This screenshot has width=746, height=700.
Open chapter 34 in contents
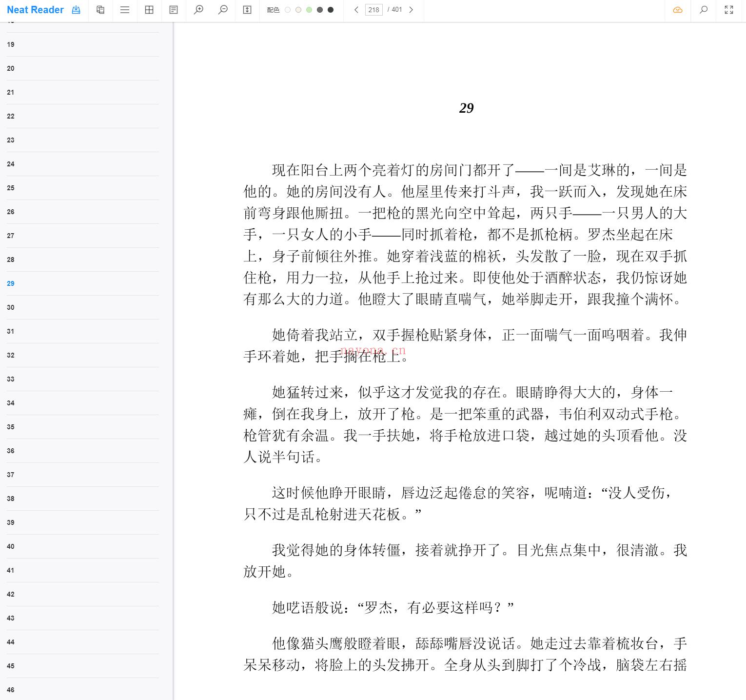click(x=83, y=403)
